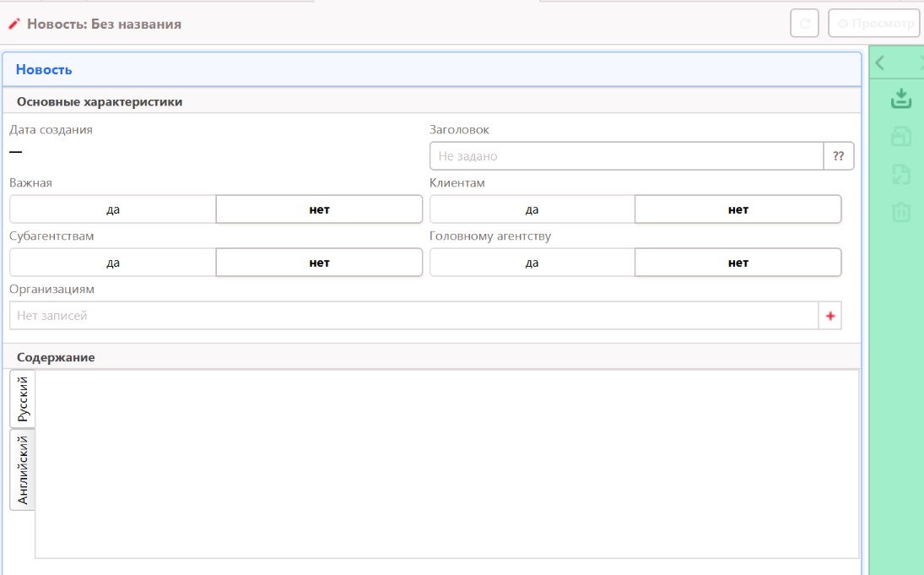Set Субагентствам to да
Viewport: 924px width, 575px height.
click(x=113, y=263)
